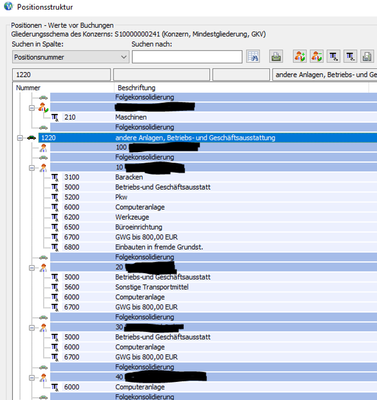Click the person icon of company 100 row
Viewport: 377px width, 400px height.
click(43, 148)
